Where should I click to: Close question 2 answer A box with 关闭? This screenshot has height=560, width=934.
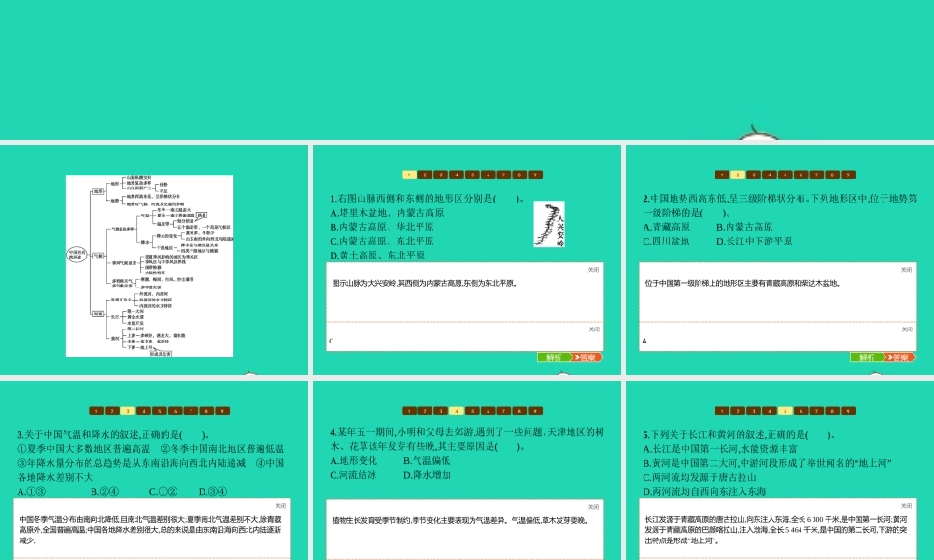click(x=907, y=329)
